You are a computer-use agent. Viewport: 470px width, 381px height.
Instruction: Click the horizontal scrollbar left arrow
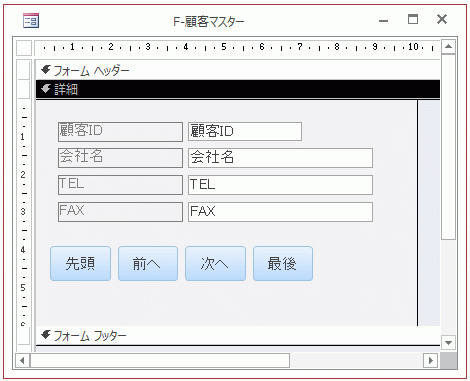pyautogui.click(x=22, y=360)
